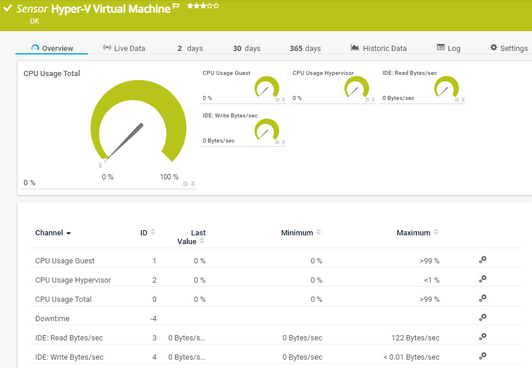Viewport: 532px width, 368px height.
Task: Open channel settings for CPU Usage Total row
Action: click(482, 298)
